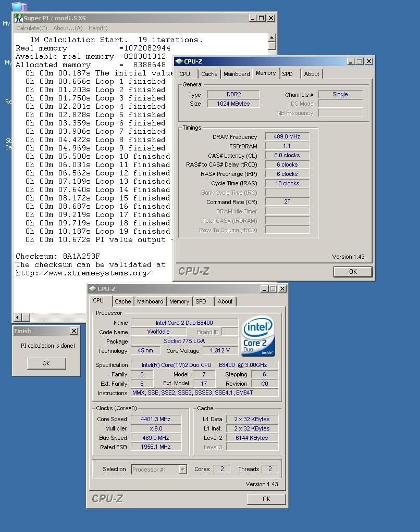Minimize the CPU-Z Memory window
The width and height of the screenshot is (420, 532).
[x=351, y=61]
